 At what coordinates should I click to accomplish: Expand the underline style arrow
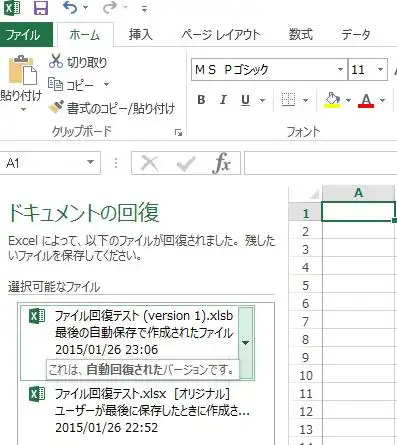tap(263, 100)
